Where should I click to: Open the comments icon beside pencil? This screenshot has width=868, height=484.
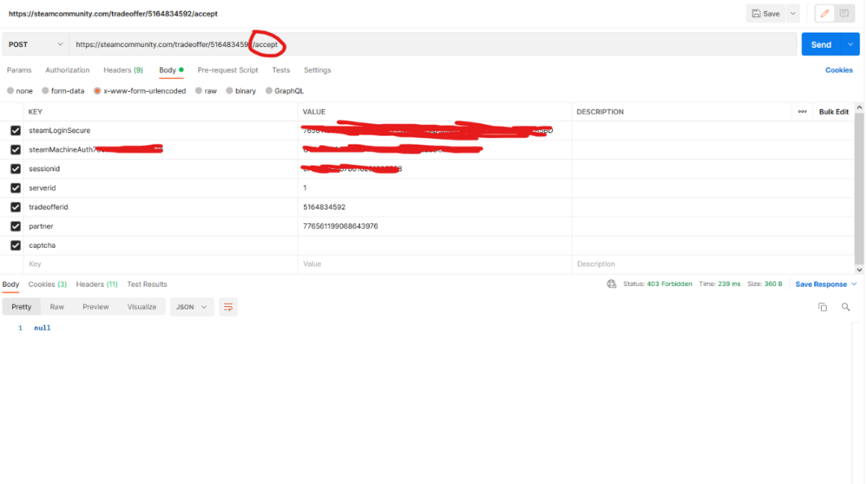click(x=845, y=13)
